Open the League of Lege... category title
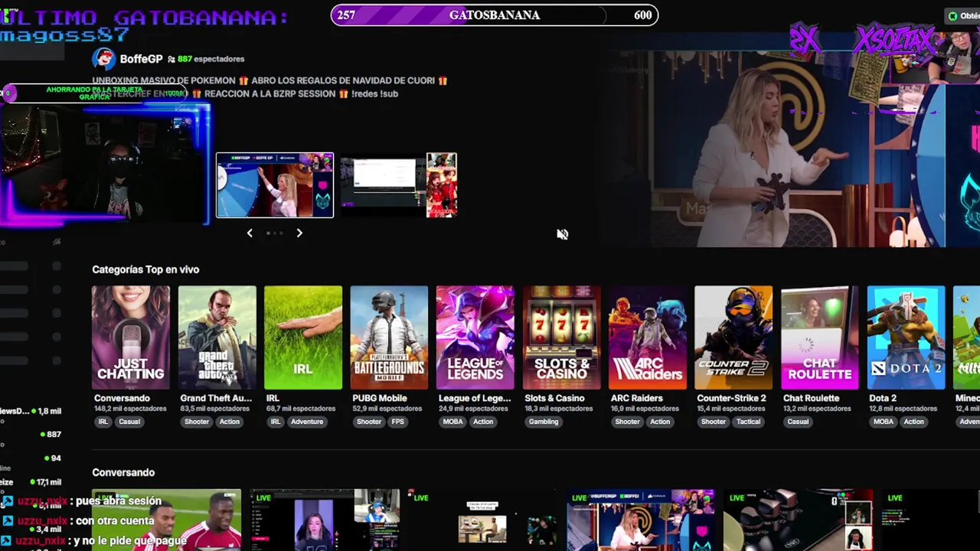980x551 pixels. (475, 398)
